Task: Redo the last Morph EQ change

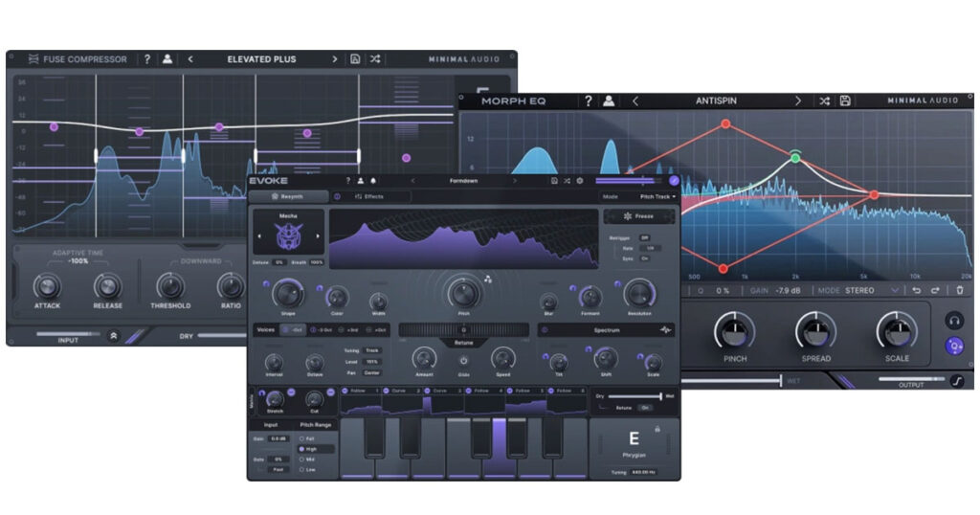Action: pyautogui.click(x=935, y=291)
